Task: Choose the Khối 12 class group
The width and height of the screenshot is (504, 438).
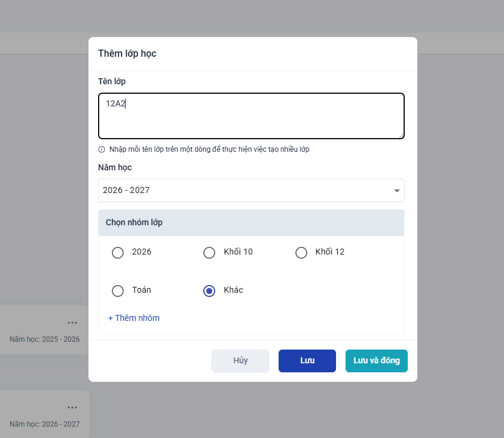Action: (301, 253)
